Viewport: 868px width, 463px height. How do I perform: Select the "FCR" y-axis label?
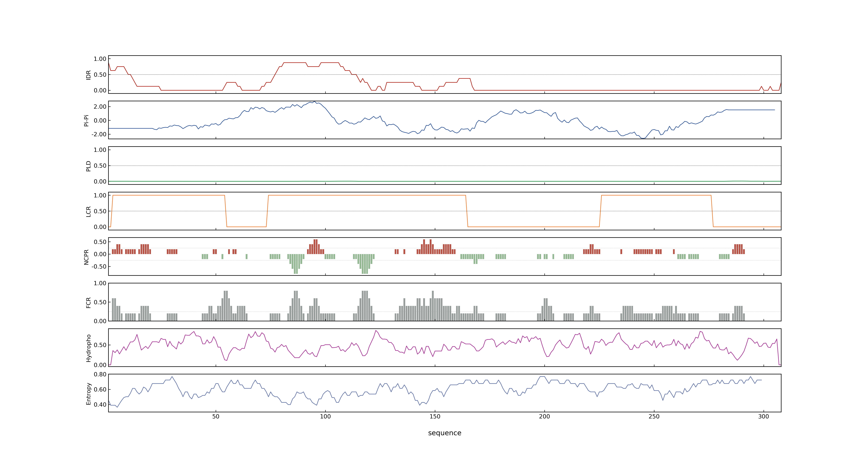coord(88,302)
